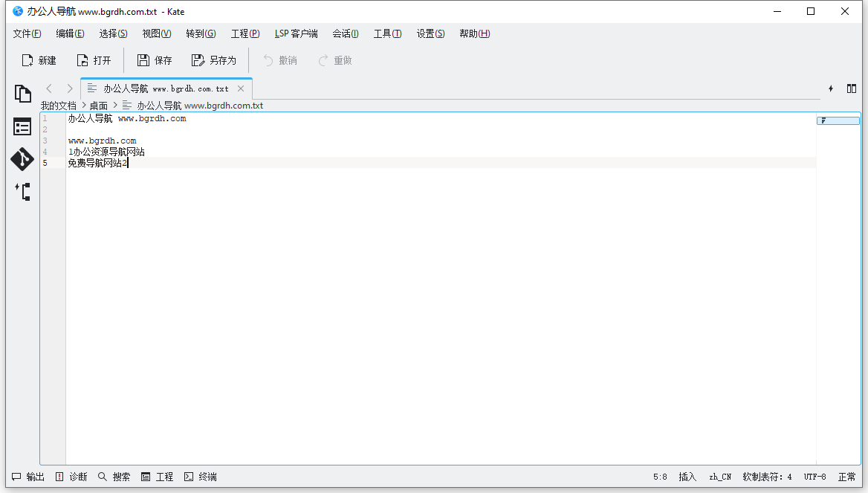
Task: Open the UTF-8 encoding selector
Action: [814, 477]
